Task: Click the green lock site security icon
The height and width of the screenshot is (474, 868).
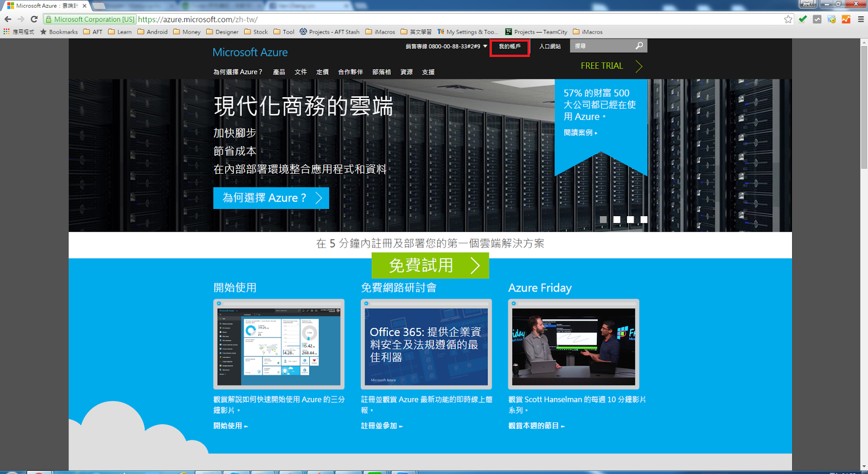Action: pos(48,19)
